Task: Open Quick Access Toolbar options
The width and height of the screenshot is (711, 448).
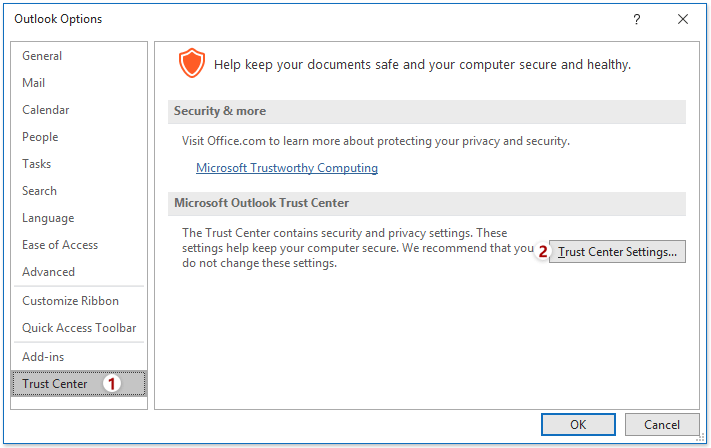Action: (79, 328)
